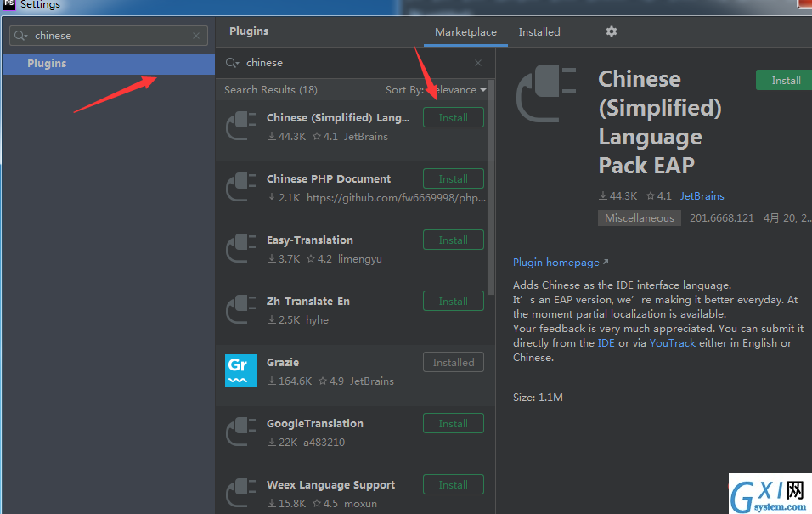Select the Grazie plugin title

283,362
